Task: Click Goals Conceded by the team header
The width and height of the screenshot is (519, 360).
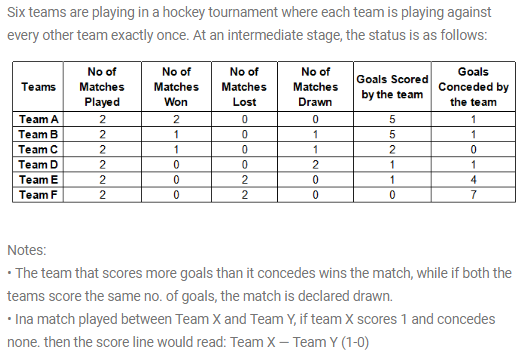Action: 473,87
